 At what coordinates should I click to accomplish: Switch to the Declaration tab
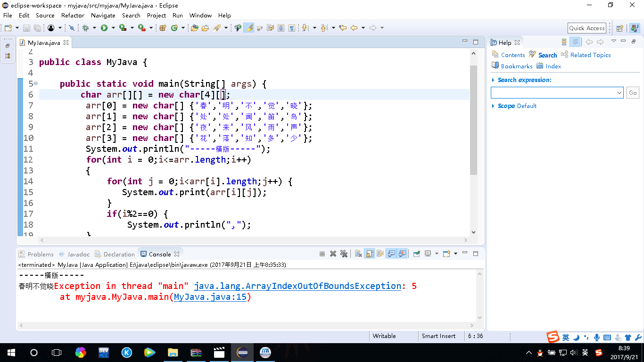[x=115, y=254]
